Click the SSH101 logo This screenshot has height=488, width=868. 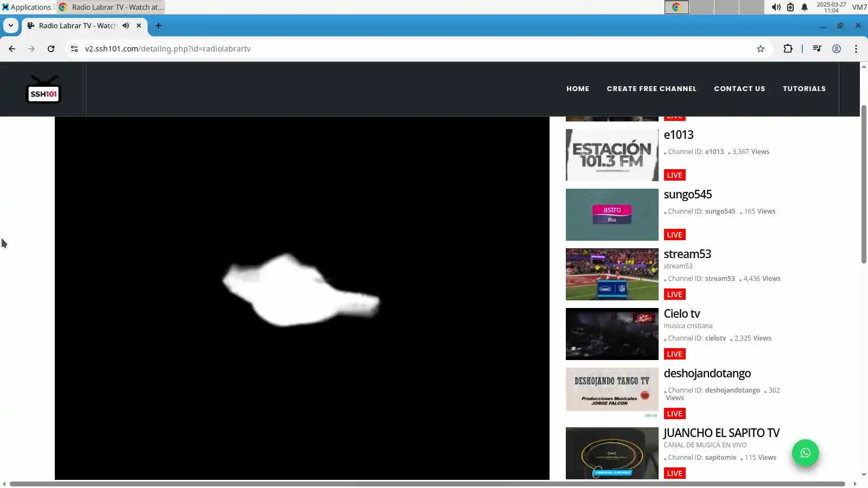[x=43, y=89]
